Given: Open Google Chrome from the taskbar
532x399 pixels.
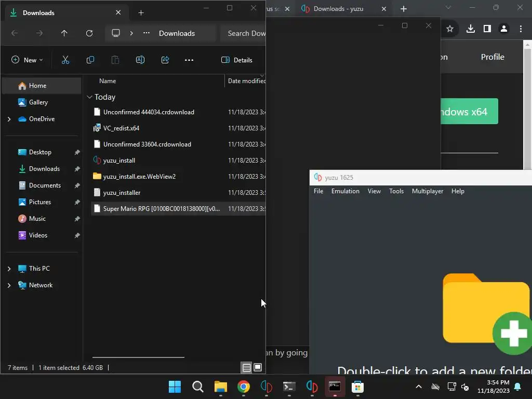Looking at the screenshot, I should coord(244,387).
